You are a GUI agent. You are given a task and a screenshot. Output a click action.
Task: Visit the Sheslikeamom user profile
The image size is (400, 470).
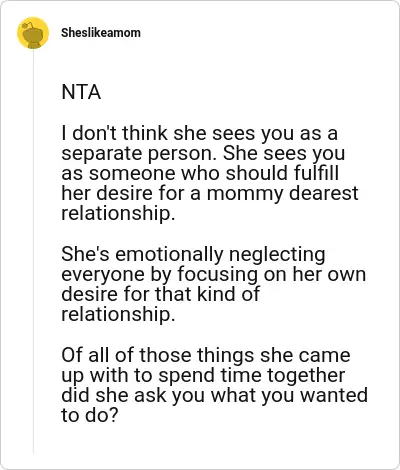(x=101, y=33)
